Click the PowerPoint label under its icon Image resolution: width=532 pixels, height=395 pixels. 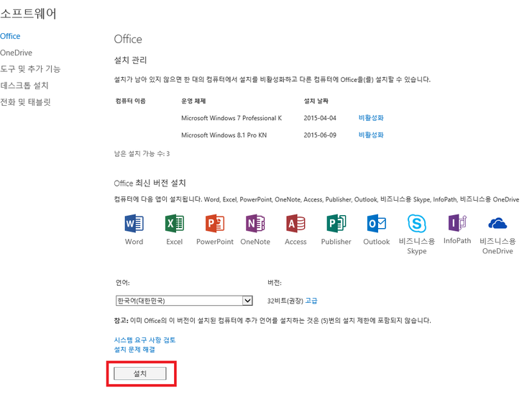(x=215, y=242)
